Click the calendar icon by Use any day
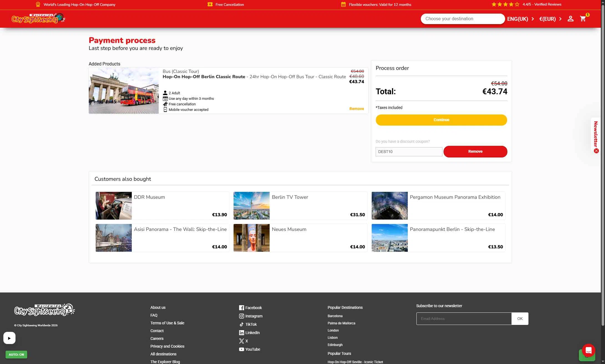605x364 pixels. [165, 98]
